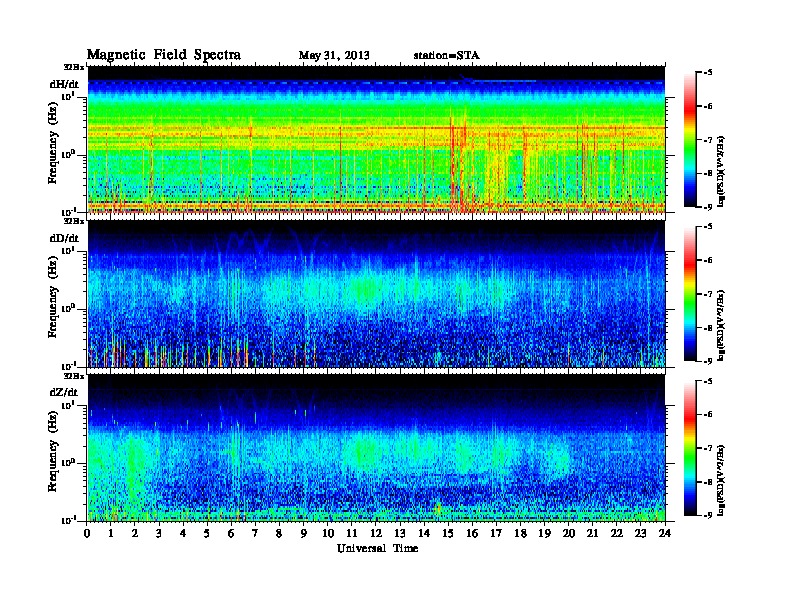The height and width of the screenshot is (612, 792).
Task: Click hour 12 on the Universal Time axis
Action: 376,533
